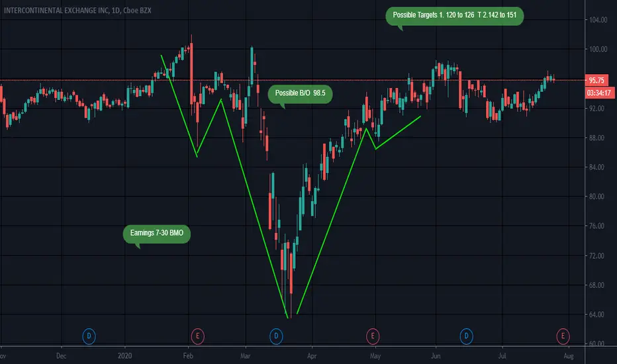The height and width of the screenshot is (364, 617).
Task: Click the 80.00 price axis label
Action: 598,197
